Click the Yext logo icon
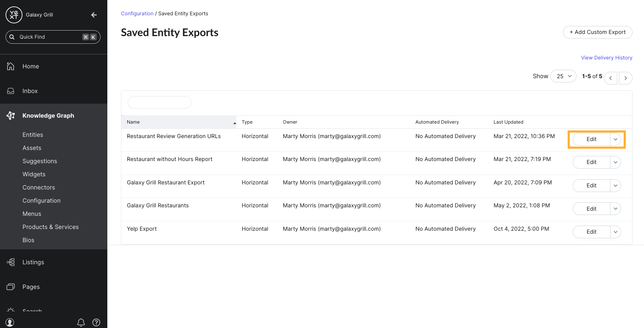This screenshot has width=644, height=328. 14,15
